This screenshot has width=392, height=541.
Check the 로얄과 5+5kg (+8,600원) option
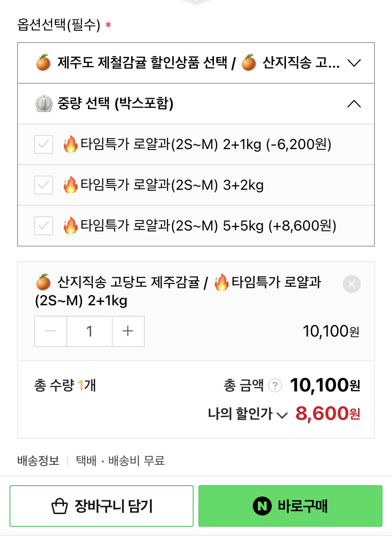coord(44,226)
